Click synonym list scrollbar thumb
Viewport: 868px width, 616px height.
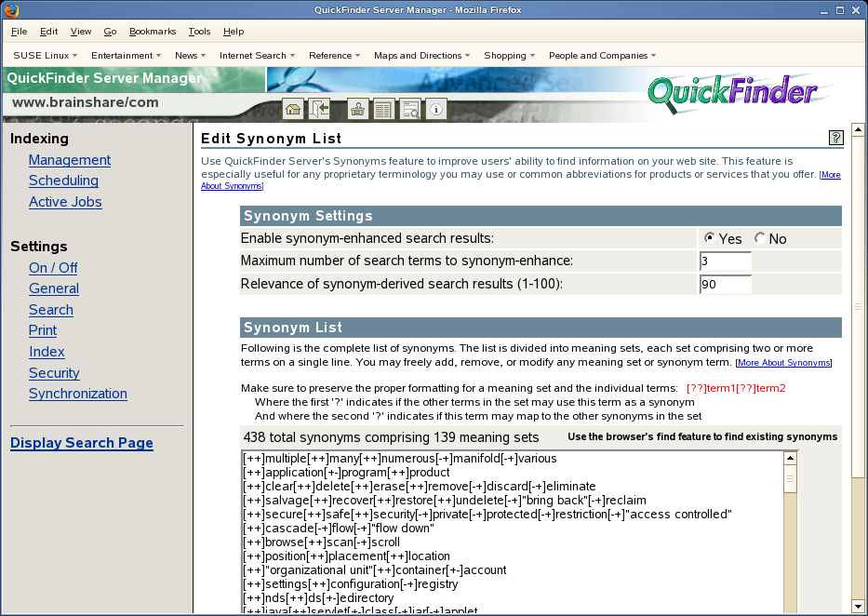point(791,478)
